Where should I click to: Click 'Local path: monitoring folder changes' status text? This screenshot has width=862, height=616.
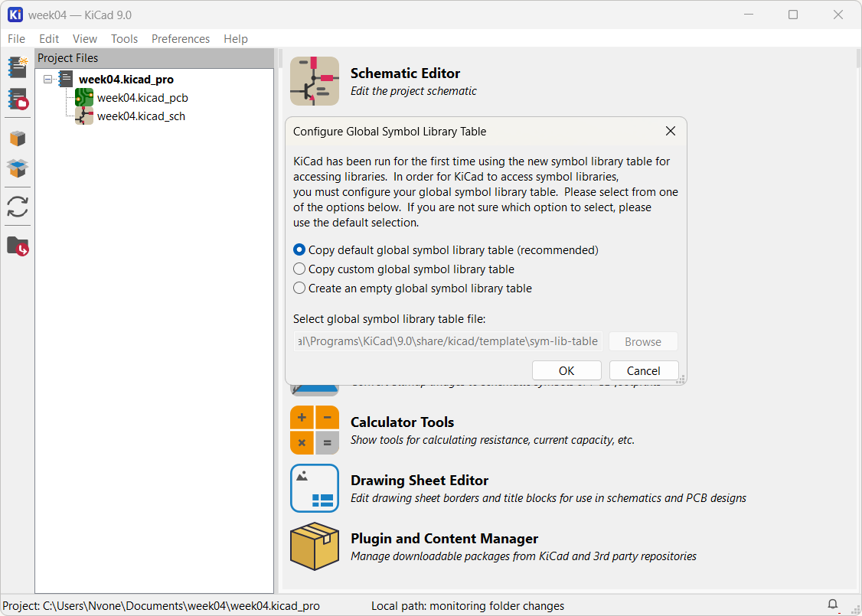(x=467, y=605)
